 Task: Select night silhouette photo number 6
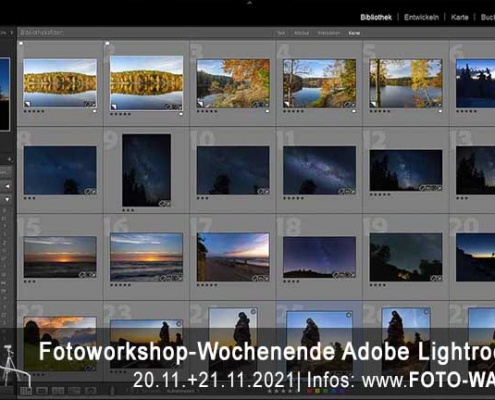[x=475, y=83]
